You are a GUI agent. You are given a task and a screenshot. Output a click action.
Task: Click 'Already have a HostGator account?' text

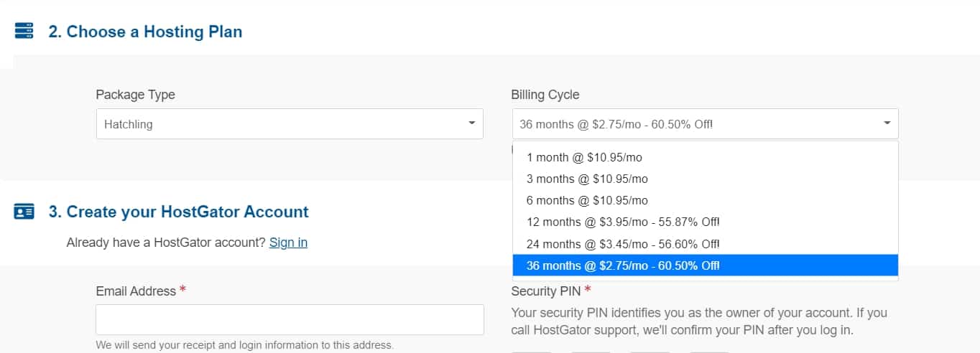click(x=166, y=243)
